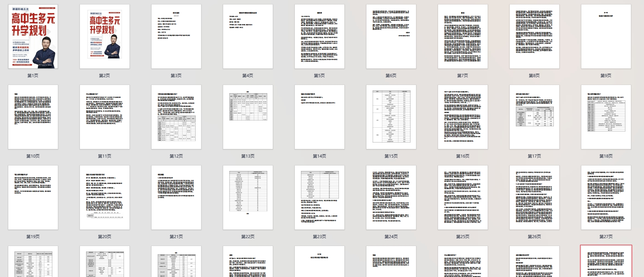The height and width of the screenshot is (277, 644).
Task: Open the page 1 cover thumbnail
Action: point(33,36)
